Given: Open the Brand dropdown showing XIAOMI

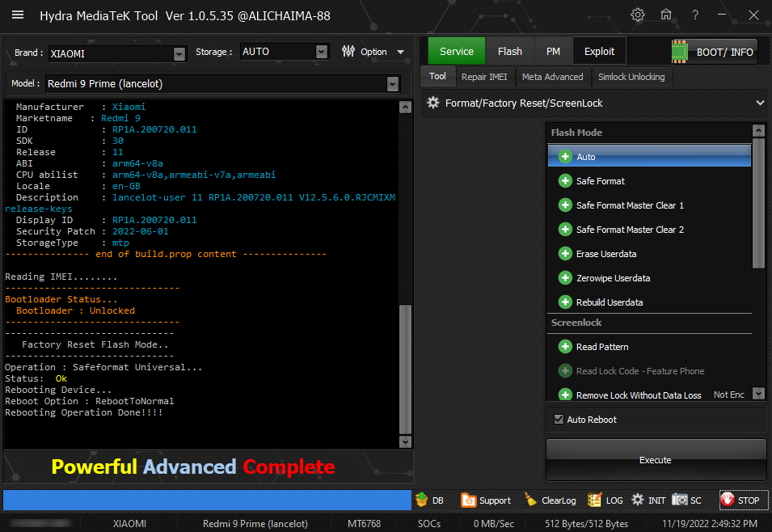Looking at the screenshot, I should point(179,54).
